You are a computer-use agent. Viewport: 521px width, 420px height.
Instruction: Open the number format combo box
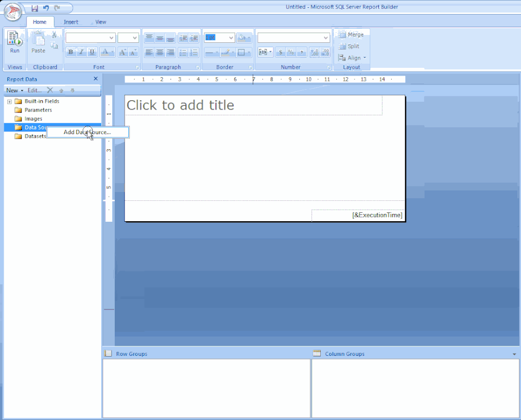294,38
